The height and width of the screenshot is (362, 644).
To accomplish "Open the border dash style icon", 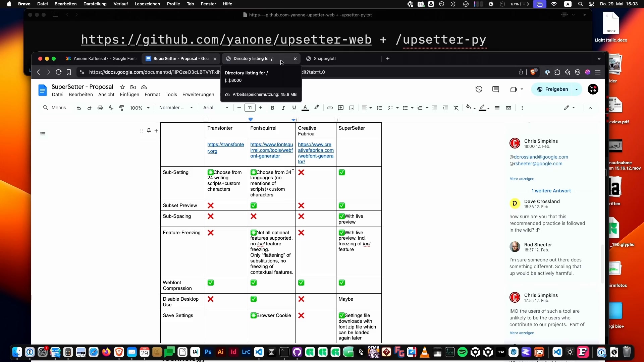I will pos(508,108).
